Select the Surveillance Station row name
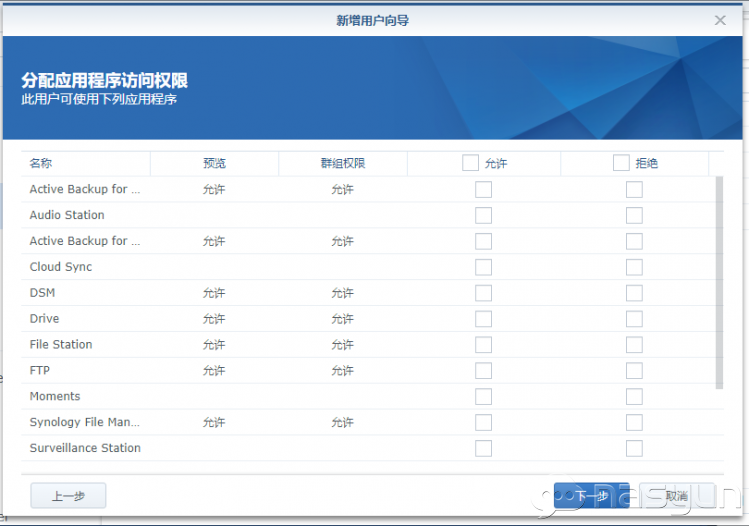This screenshot has height=526, width=749. click(85, 448)
